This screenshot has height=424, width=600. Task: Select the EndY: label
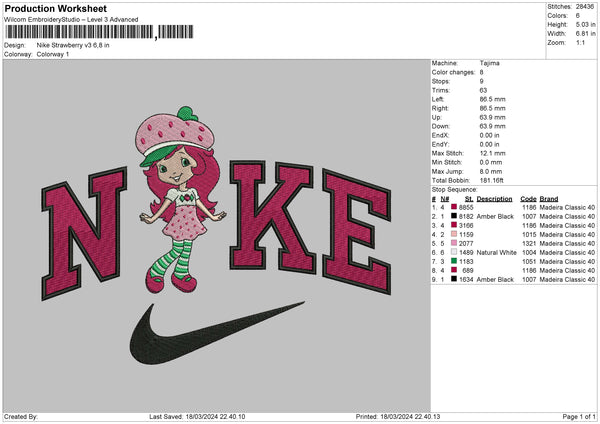[440, 144]
